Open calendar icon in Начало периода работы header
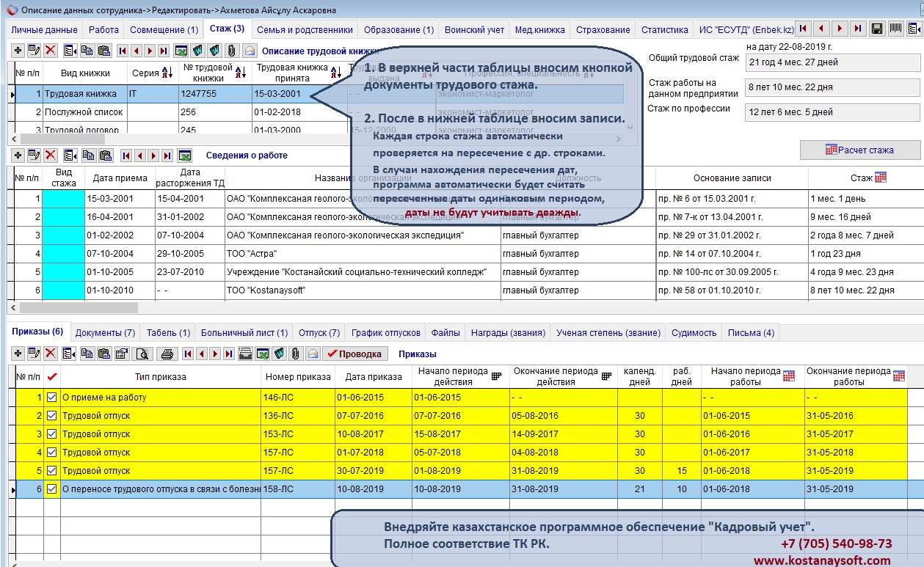 [789, 376]
